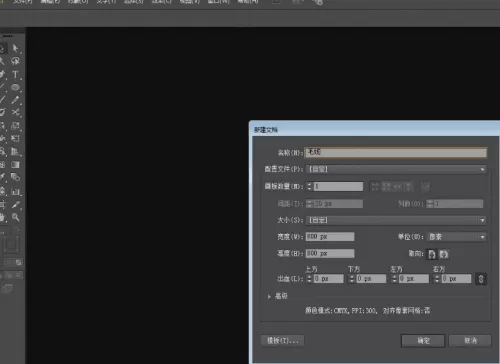
Task: Select the Pencil tool
Action: (x=15, y=100)
